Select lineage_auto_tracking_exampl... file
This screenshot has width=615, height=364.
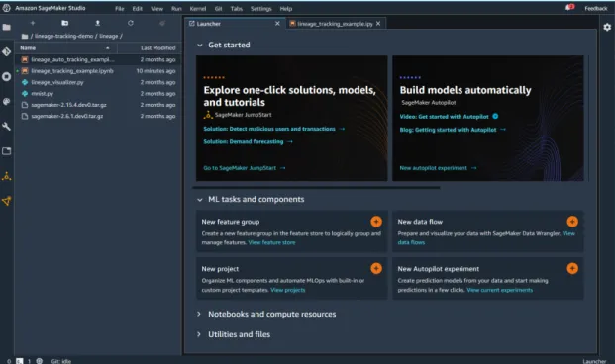(98, 60)
